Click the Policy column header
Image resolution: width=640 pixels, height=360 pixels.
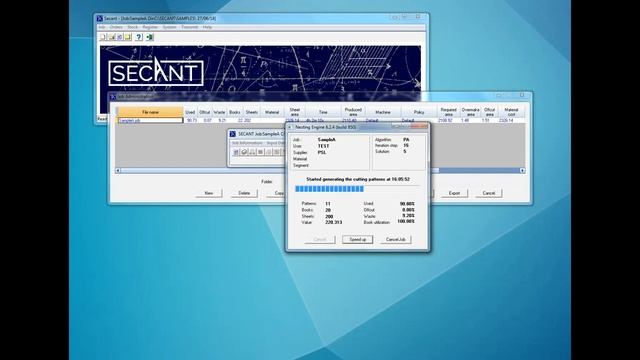click(419, 112)
